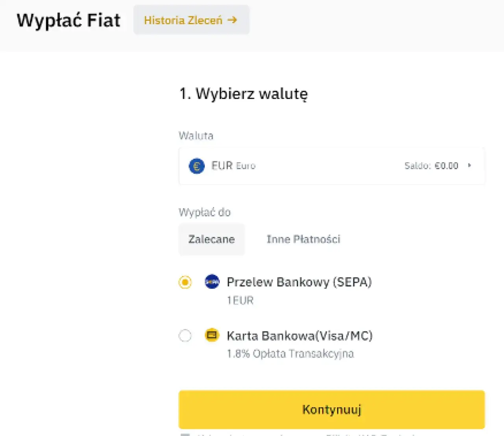
Task: Click the Wypłać Fiat page title
Action: pos(69,20)
